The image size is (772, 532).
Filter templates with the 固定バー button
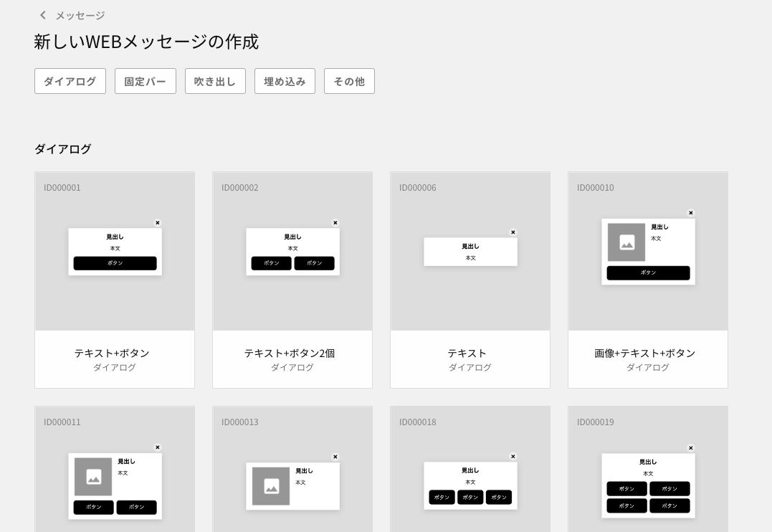coord(146,81)
